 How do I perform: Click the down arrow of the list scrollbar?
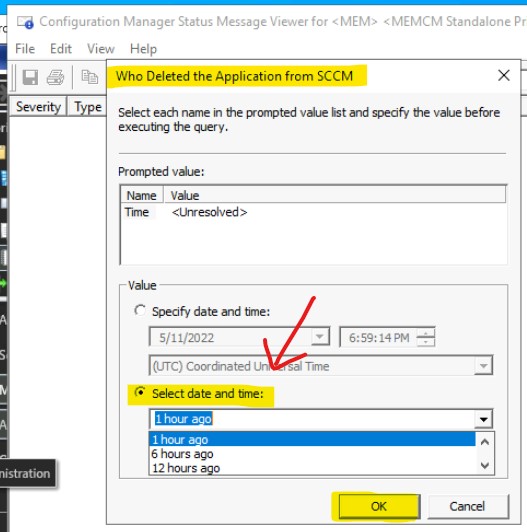(x=485, y=466)
